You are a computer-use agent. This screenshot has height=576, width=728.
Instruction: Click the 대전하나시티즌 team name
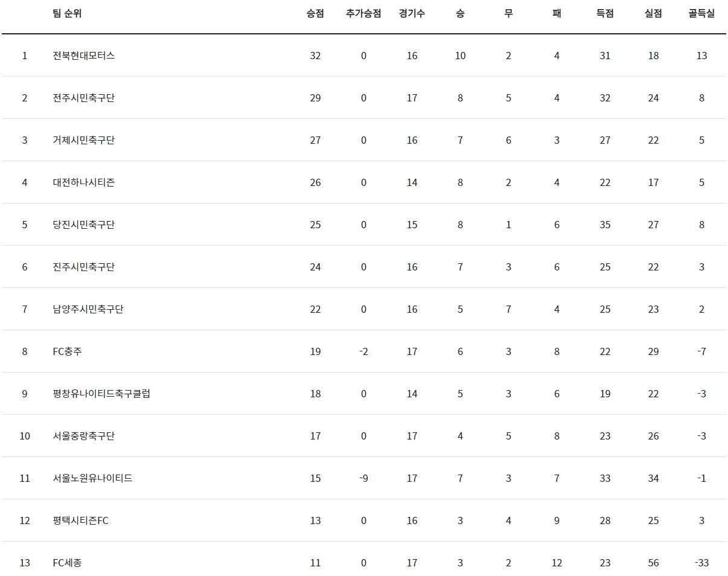point(83,182)
